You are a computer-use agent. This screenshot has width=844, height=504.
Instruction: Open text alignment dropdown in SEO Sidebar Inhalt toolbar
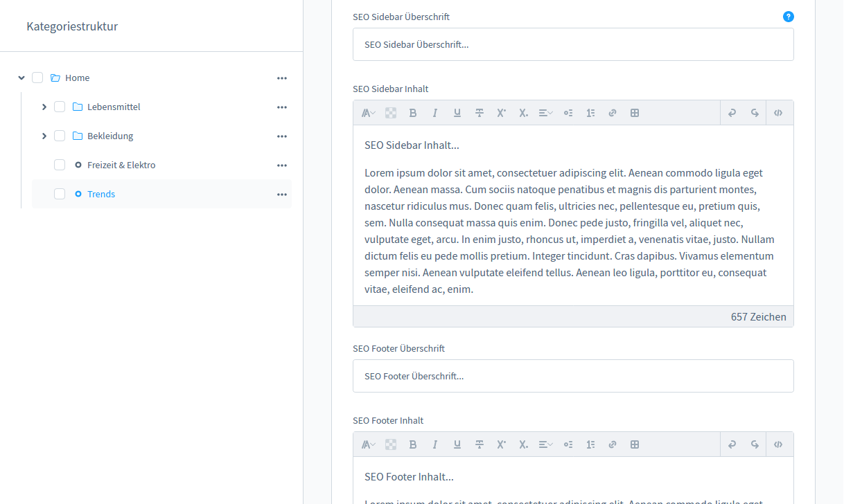pos(546,113)
